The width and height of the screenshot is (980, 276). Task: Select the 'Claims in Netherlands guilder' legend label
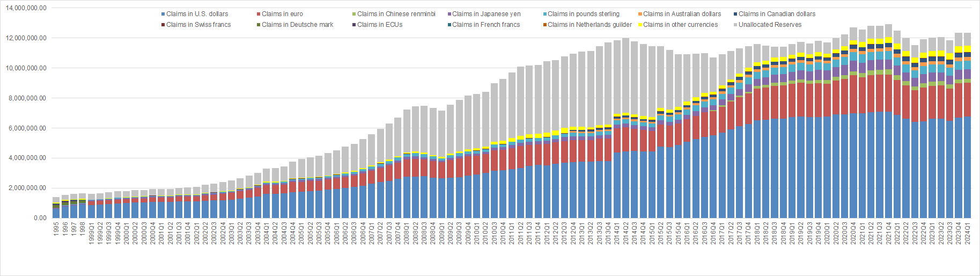[590, 25]
